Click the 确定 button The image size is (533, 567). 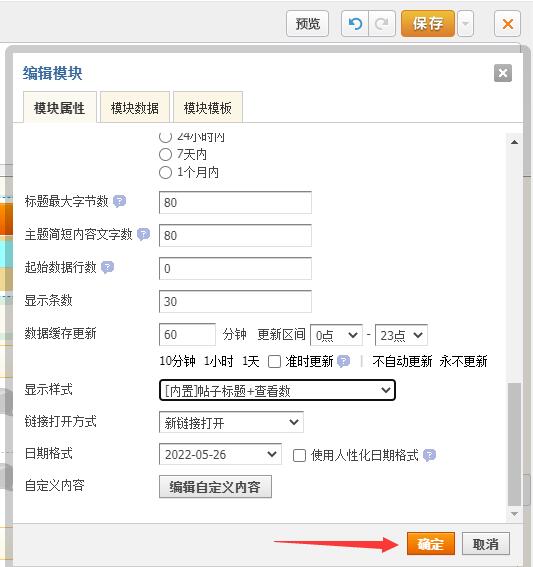pos(430,543)
